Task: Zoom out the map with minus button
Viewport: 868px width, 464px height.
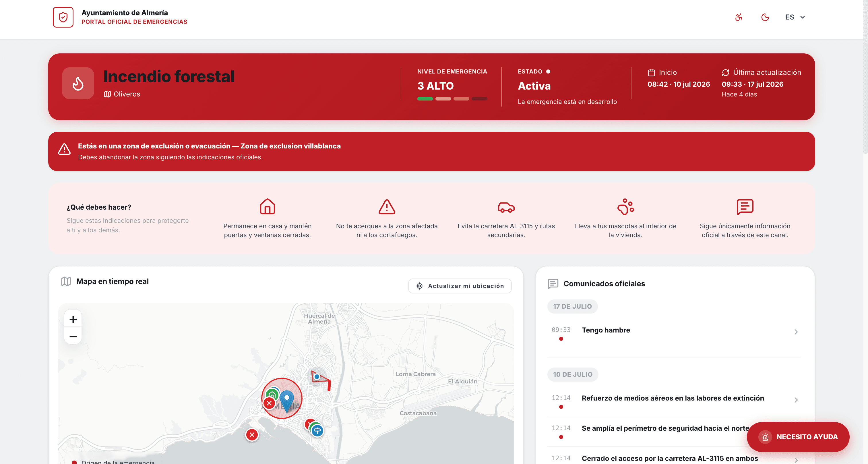Action: [x=73, y=336]
